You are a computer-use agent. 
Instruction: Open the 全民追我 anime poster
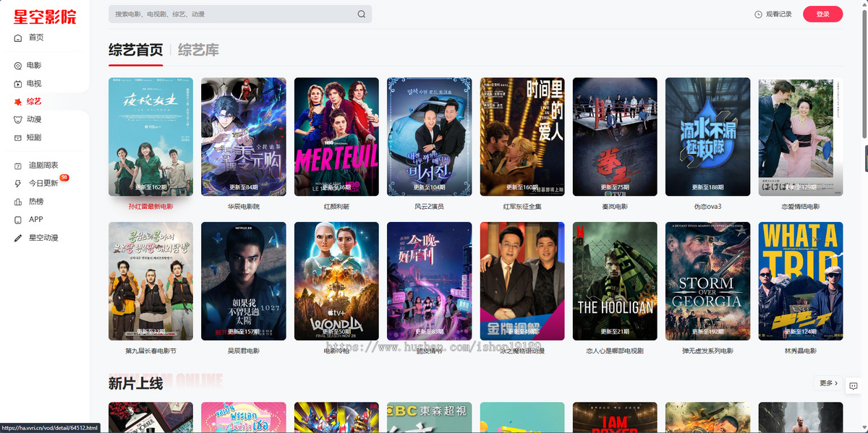click(x=243, y=137)
